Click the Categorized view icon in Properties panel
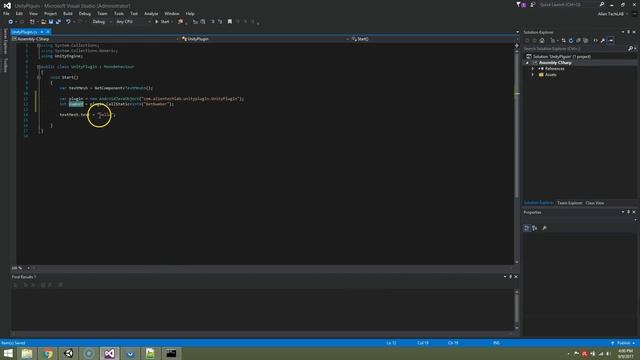Image resolution: width=640 pixels, height=360 pixels. (527, 228)
